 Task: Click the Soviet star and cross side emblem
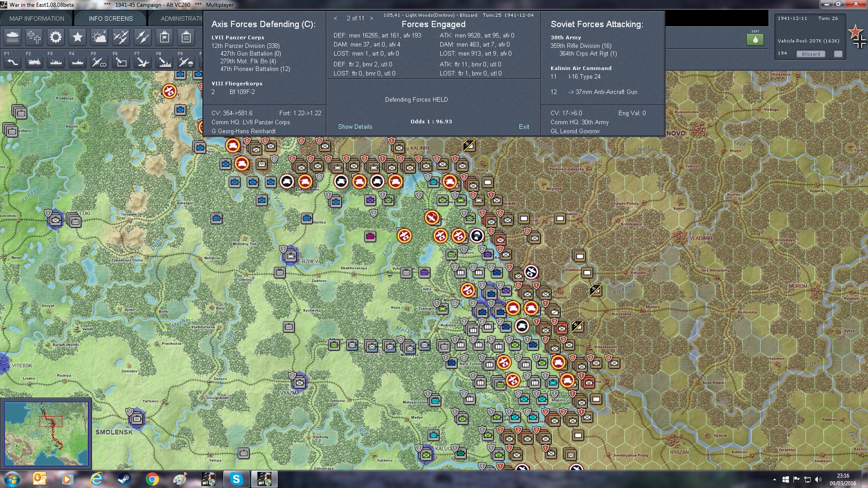[857, 37]
